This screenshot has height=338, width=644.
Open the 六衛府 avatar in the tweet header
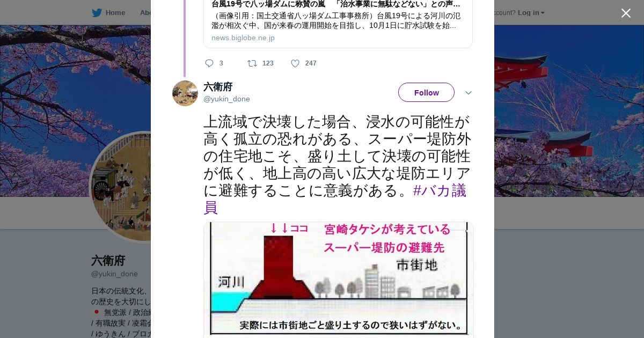185,93
